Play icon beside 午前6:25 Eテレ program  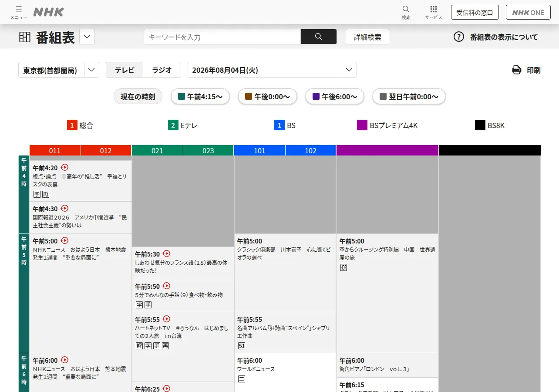click(167, 389)
